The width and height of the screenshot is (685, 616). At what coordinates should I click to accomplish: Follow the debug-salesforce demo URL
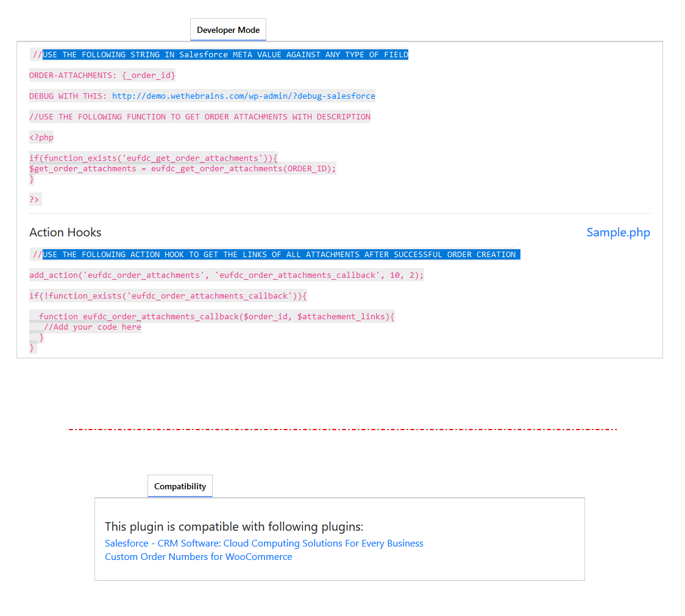243,96
